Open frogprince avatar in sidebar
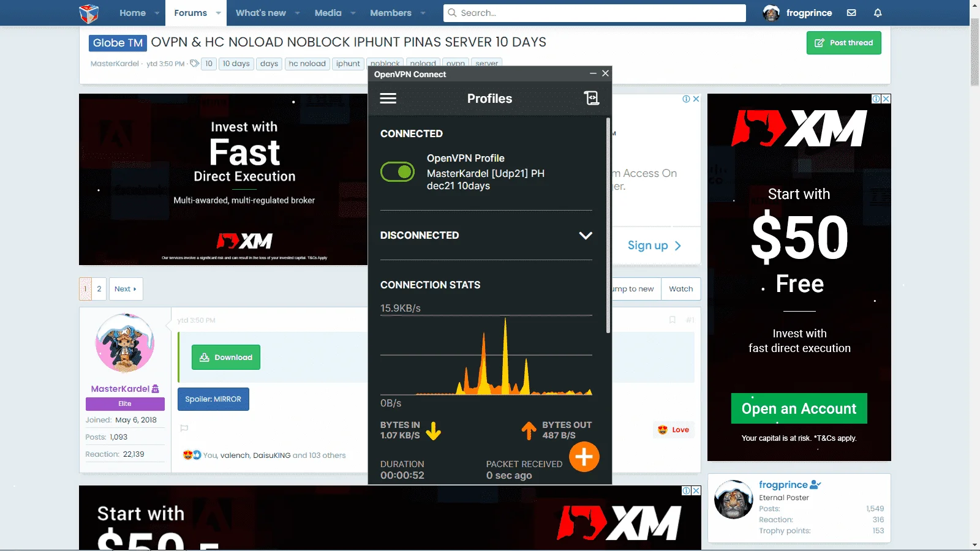The image size is (980, 551). coord(734,500)
